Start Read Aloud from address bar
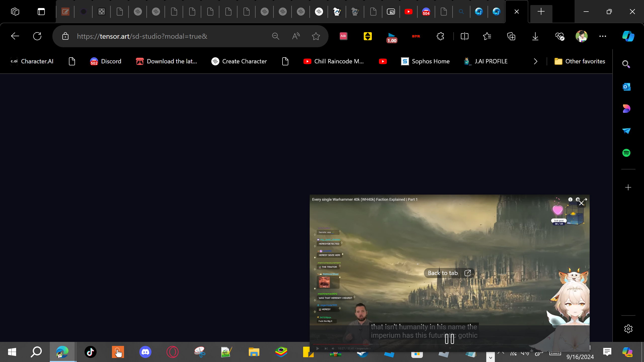This screenshot has width=644, height=362. coord(296,36)
